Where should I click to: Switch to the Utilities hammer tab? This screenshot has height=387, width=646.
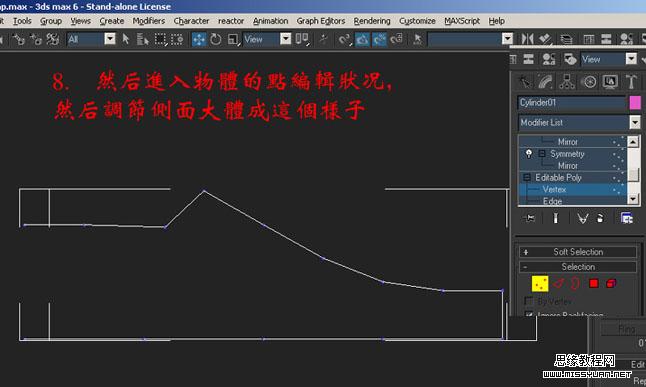[631, 82]
